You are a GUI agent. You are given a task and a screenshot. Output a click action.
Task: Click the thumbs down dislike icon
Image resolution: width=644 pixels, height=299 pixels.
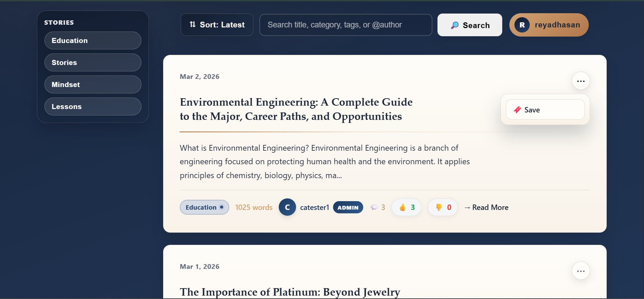[x=439, y=207]
